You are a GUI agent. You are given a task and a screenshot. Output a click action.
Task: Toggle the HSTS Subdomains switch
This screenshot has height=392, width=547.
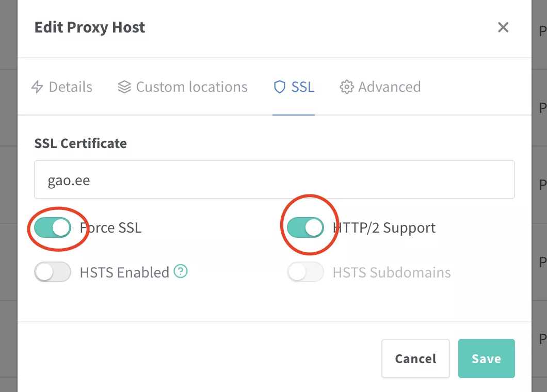click(x=305, y=272)
